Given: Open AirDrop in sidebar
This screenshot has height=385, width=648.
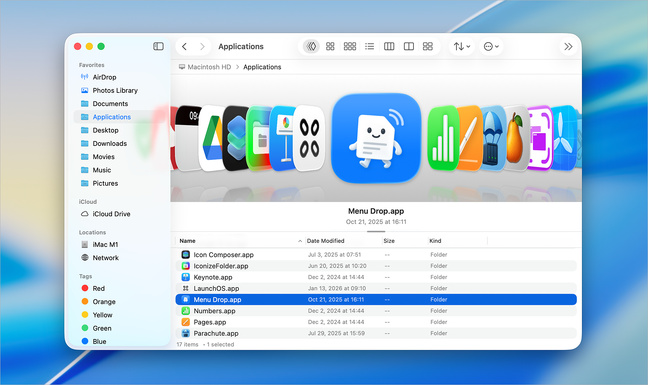Looking at the screenshot, I should click(104, 77).
